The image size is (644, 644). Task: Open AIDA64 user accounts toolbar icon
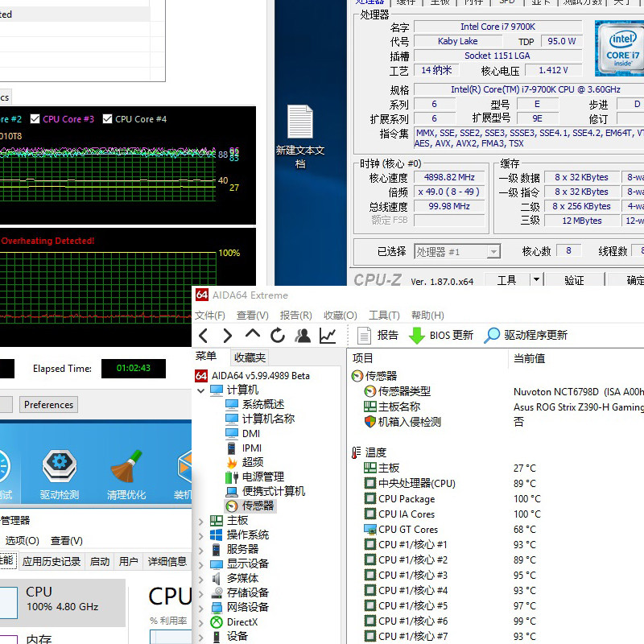[303, 336]
